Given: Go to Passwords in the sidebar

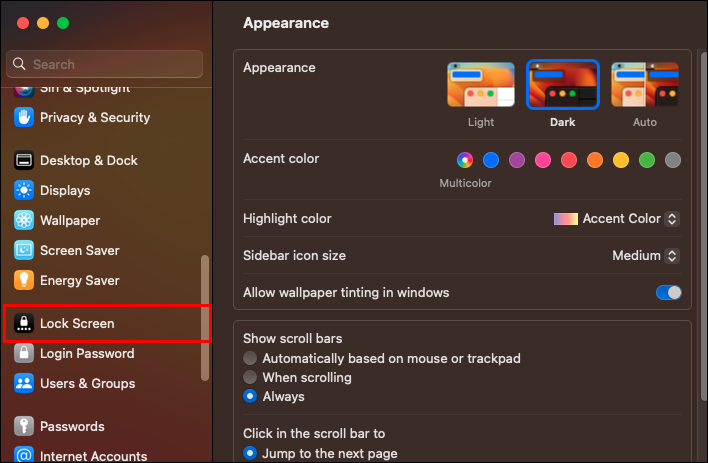Looking at the screenshot, I should [72, 426].
